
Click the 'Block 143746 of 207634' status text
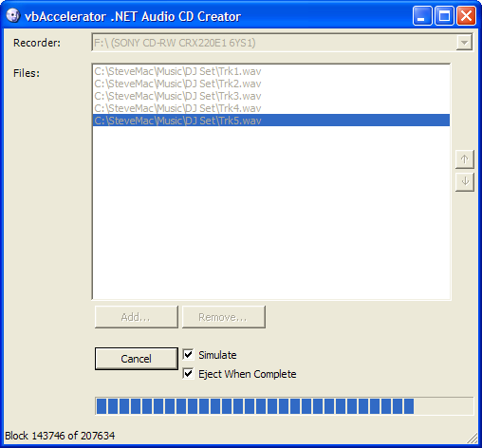pyautogui.click(x=60, y=436)
